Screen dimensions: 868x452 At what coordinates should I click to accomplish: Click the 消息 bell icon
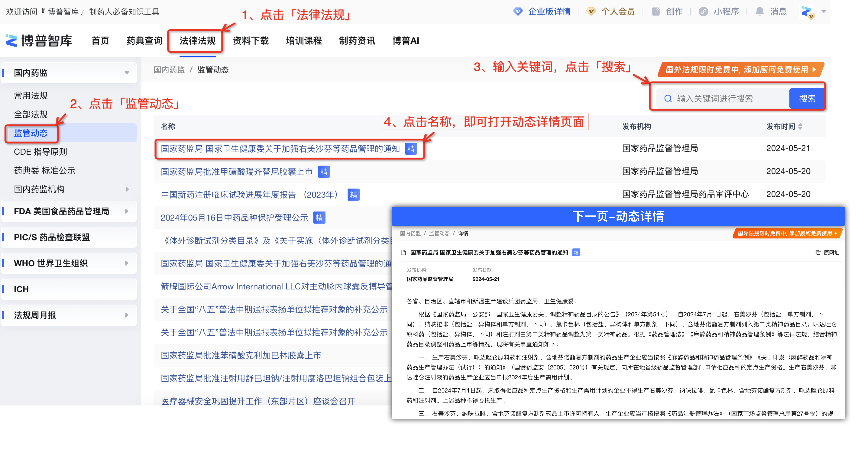(759, 12)
